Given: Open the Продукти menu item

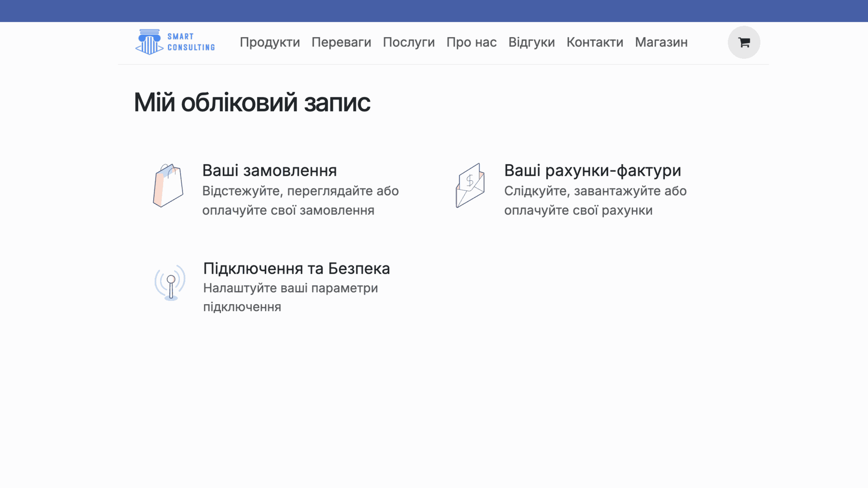Looking at the screenshot, I should [269, 42].
